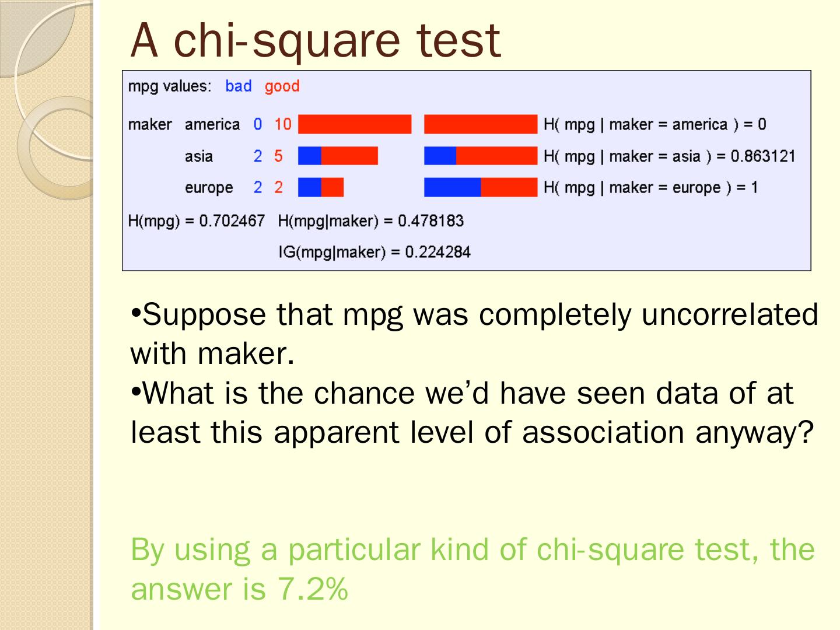Select the red "good" legend label
The width and height of the screenshot is (840, 630).
tap(282, 86)
